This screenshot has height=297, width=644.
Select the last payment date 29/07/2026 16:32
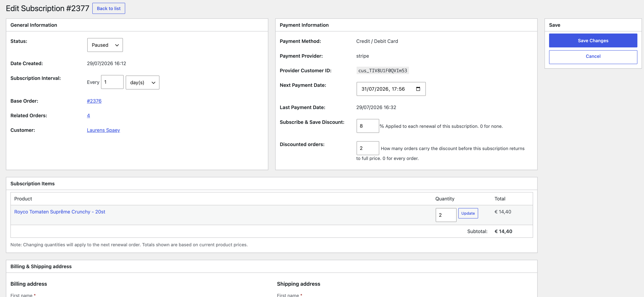[x=376, y=107]
